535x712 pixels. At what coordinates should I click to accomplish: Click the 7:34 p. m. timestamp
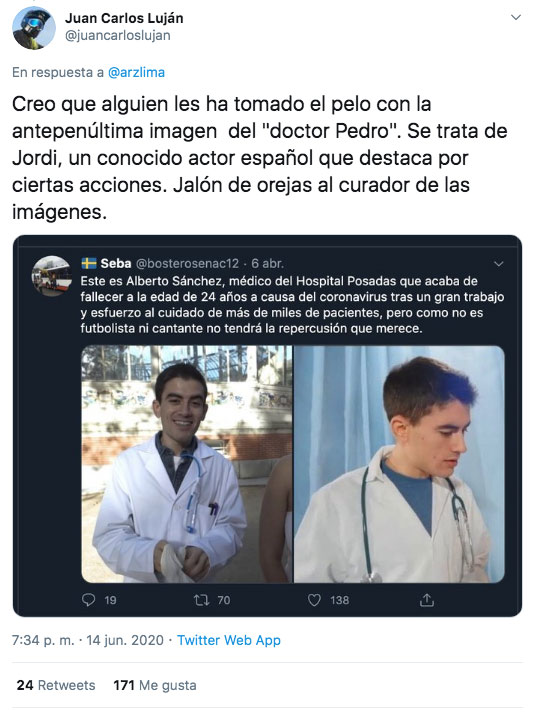coord(43,640)
